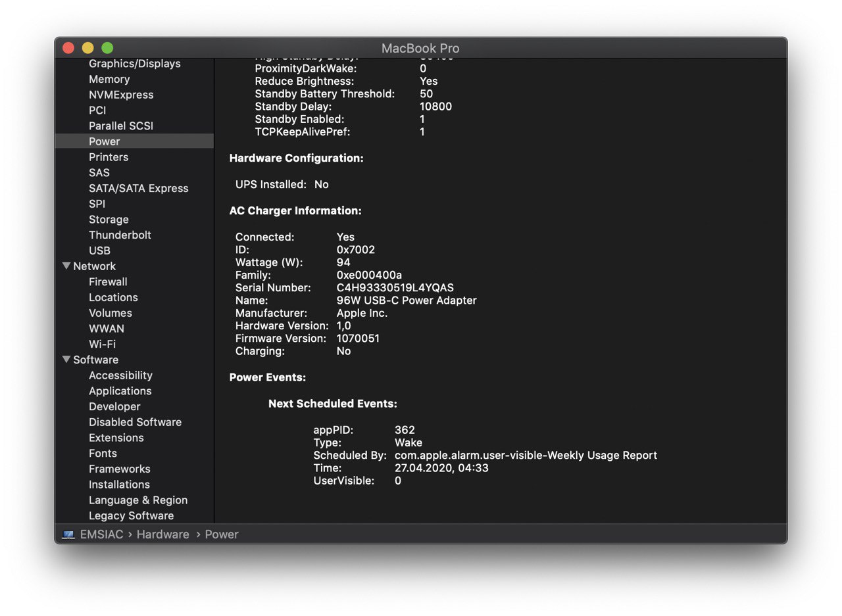
Task: Select Thunderbolt in the sidebar
Action: [x=120, y=235]
